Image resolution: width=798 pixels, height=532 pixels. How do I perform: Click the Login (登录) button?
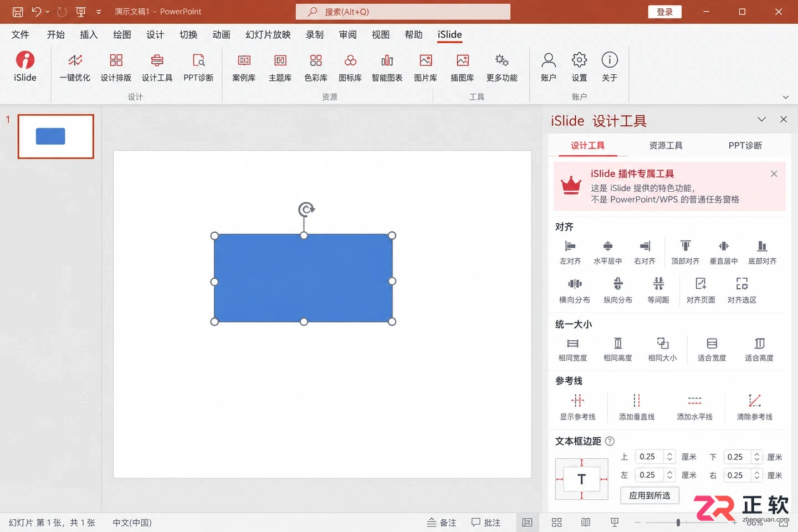(665, 12)
